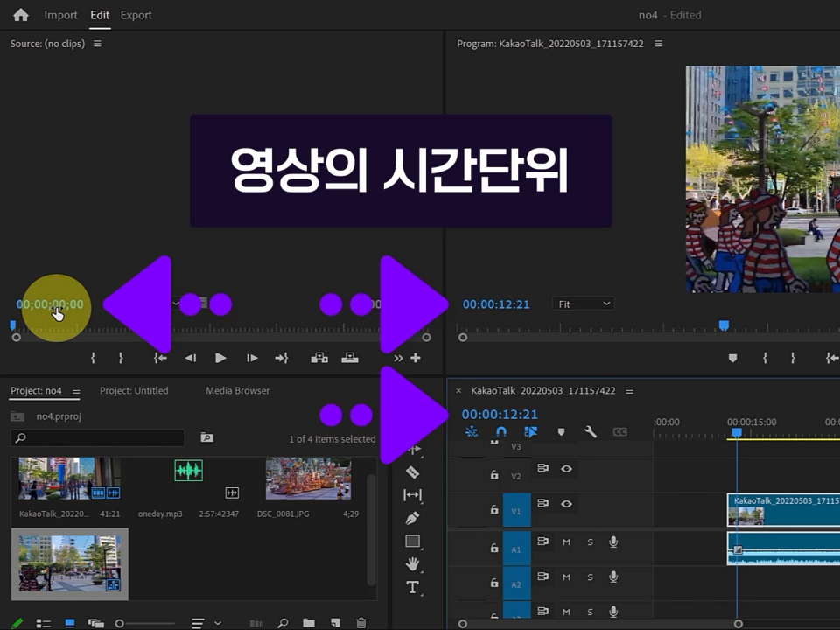840x630 pixels.
Task: Expand the Source monitor overflow buttons
Action: [x=398, y=359]
